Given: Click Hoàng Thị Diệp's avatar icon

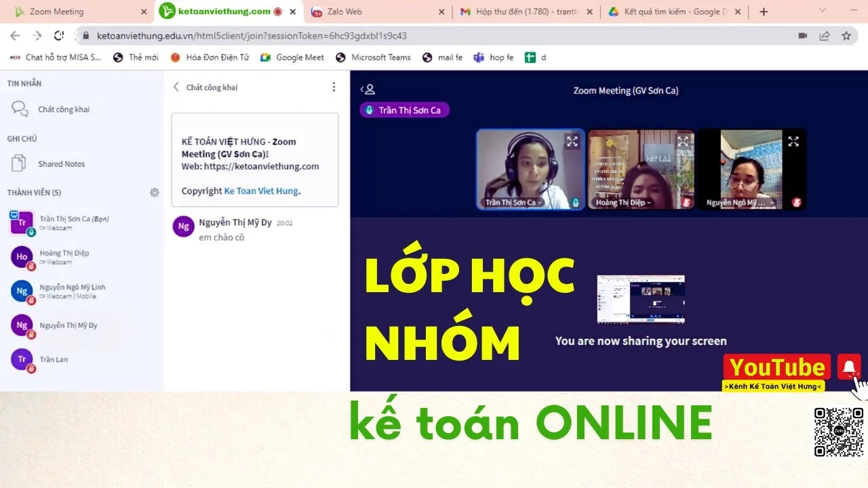Looking at the screenshot, I should pos(22,257).
